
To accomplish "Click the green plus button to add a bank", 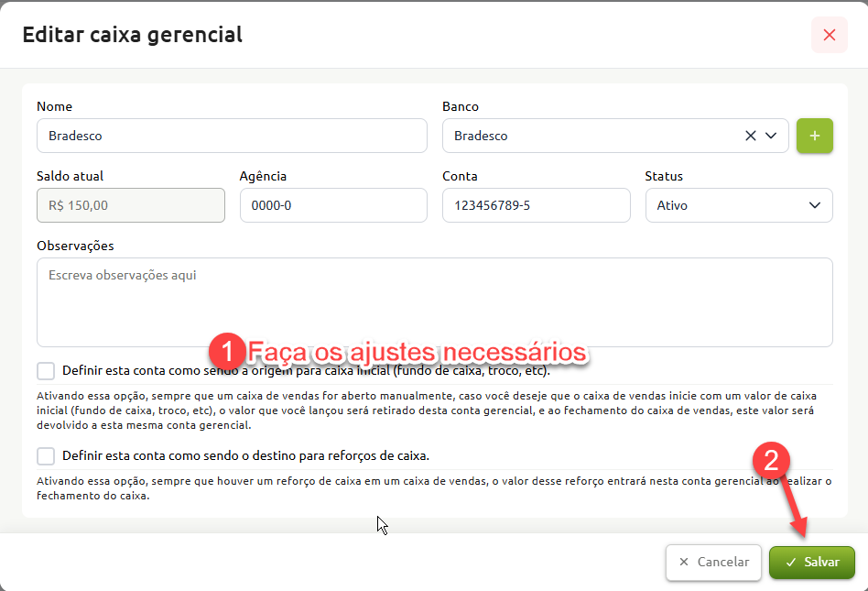I will click(x=814, y=136).
